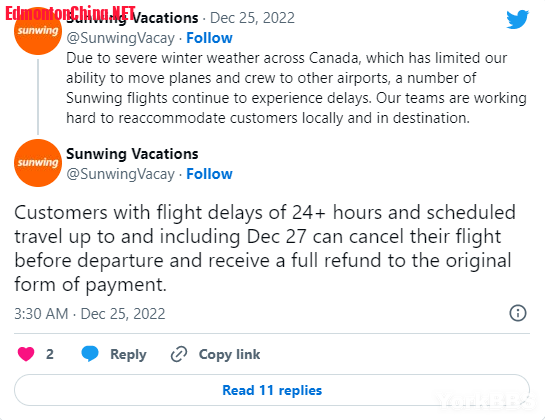Viewport: 545px width, 420px height.
Task: Follow Sunwing Vacations in the first tweet
Action: pyautogui.click(x=209, y=38)
